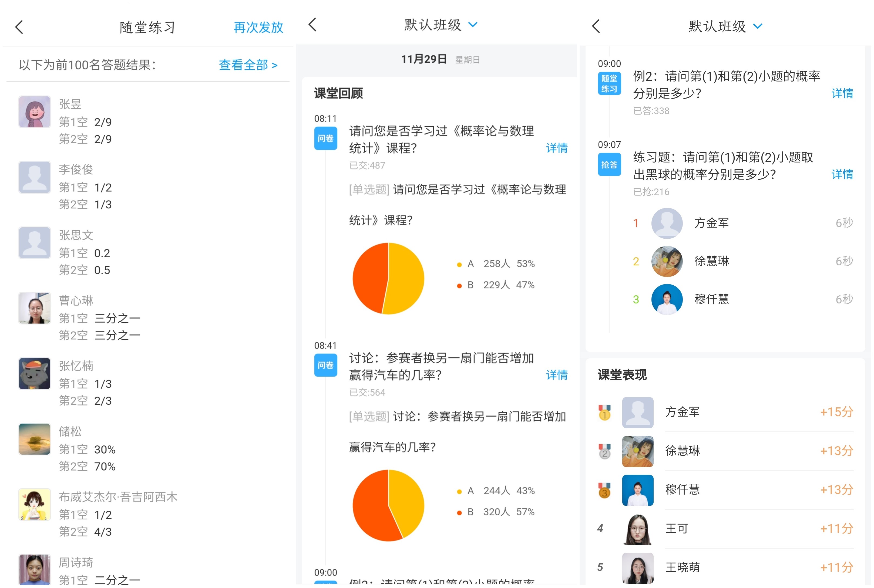Select legend A 258人 53%
874x588 pixels.
[496, 264]
